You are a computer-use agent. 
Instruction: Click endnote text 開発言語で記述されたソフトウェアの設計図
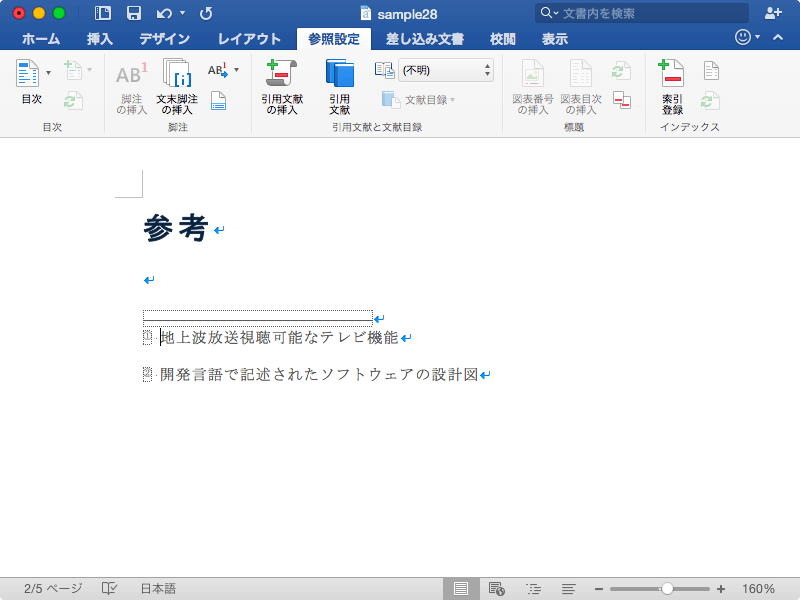[x=319, y=374]
